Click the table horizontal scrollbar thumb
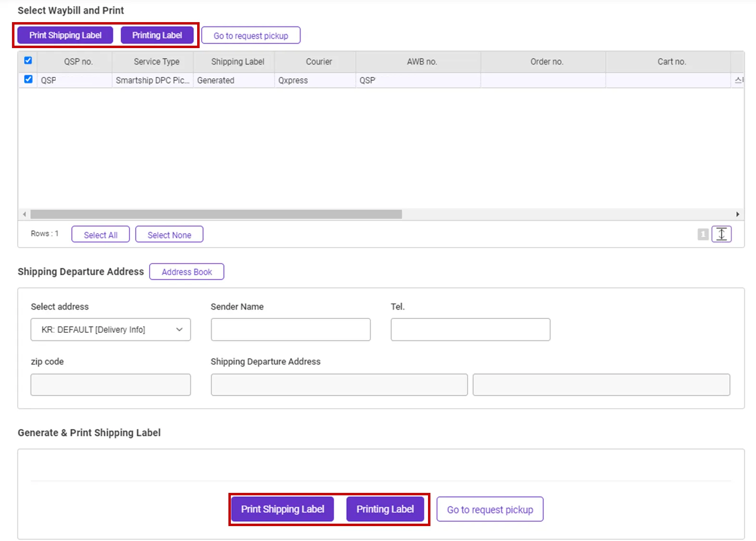This screenshot has width=756, height=541. (216, 214)
